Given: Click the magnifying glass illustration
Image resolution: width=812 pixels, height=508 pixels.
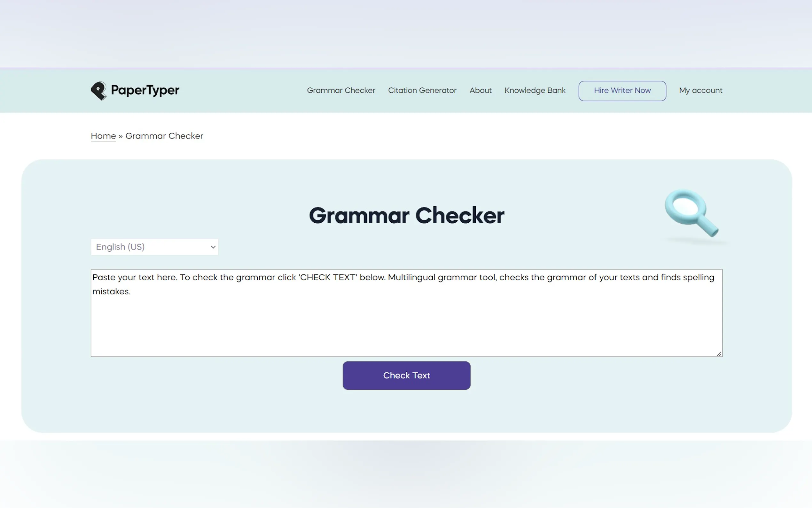Looking at the screenshot, I should pyautogui.click(x=691, y=212).
